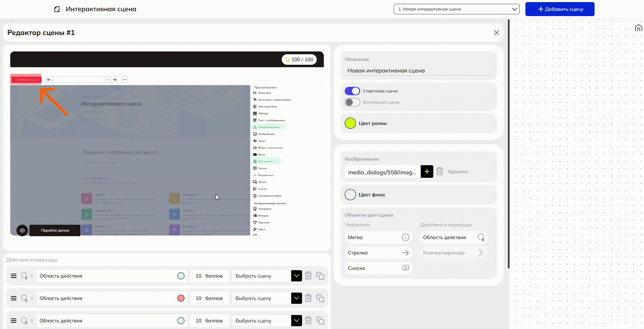The width and height of the screenshot is (644, 329).
Task: Click the Название text field
Action: coord(419,71)
